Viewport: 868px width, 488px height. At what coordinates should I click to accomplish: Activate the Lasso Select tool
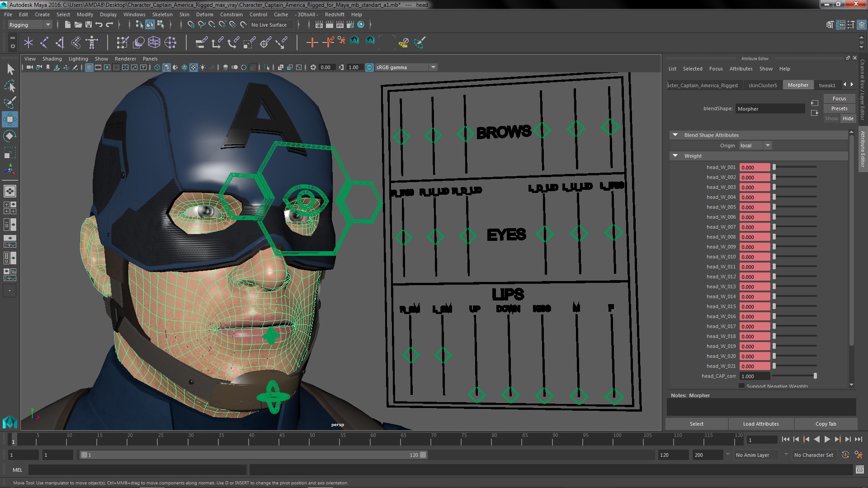click(x=10, y=86)
